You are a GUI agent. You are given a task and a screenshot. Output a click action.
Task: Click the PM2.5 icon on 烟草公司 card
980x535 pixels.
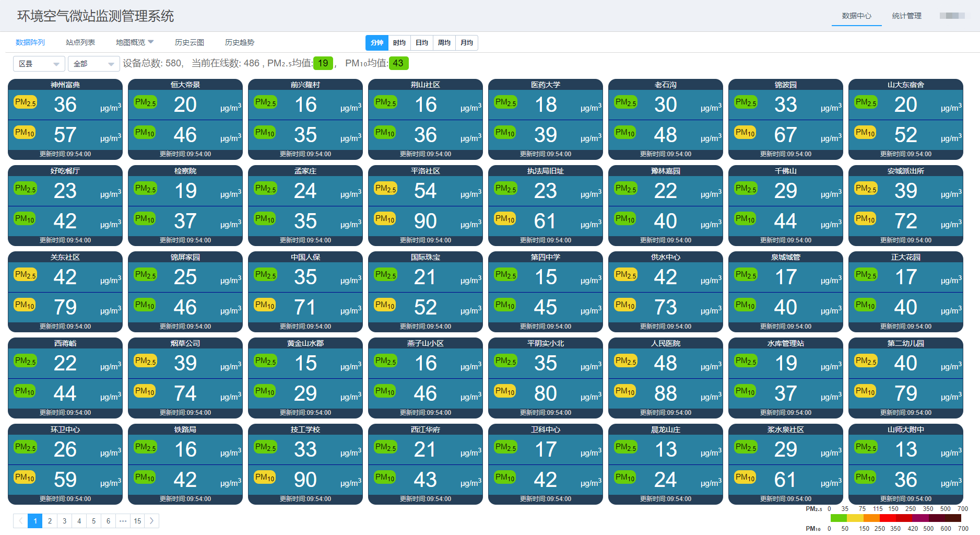pos(145,360)
